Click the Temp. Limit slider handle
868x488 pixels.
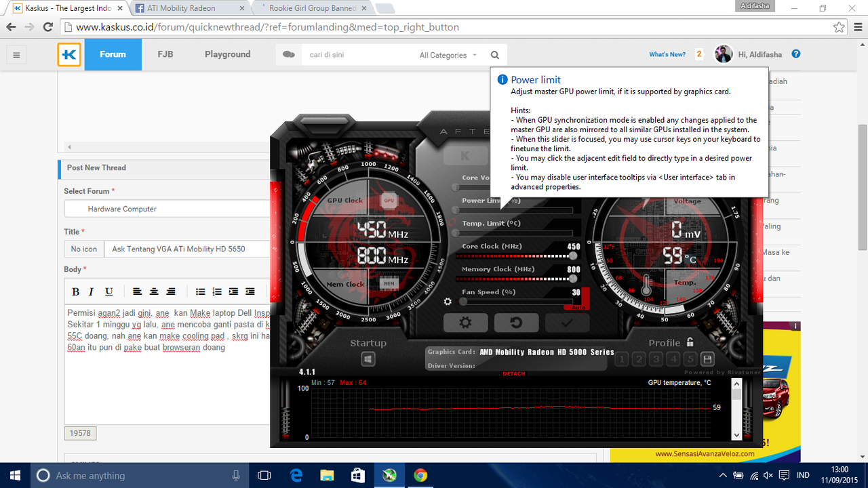tap(456, 232)
